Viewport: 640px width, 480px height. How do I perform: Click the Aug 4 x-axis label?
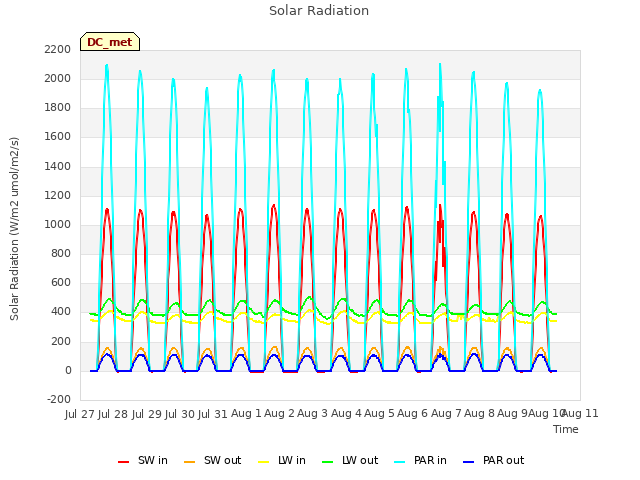pyautogui.click(x=346, y=414)
